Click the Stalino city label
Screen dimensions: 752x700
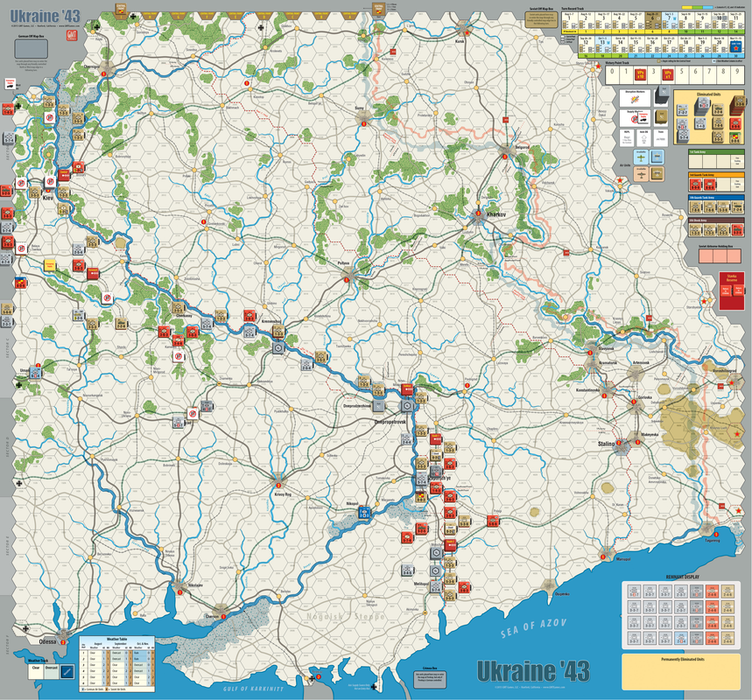coord(606,444)
